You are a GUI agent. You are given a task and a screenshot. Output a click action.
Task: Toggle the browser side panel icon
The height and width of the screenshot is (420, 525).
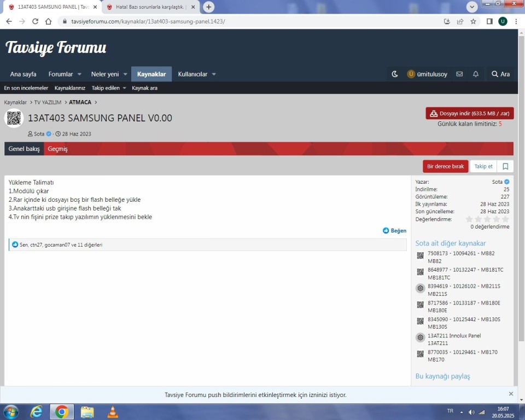[x=489, y=21]
